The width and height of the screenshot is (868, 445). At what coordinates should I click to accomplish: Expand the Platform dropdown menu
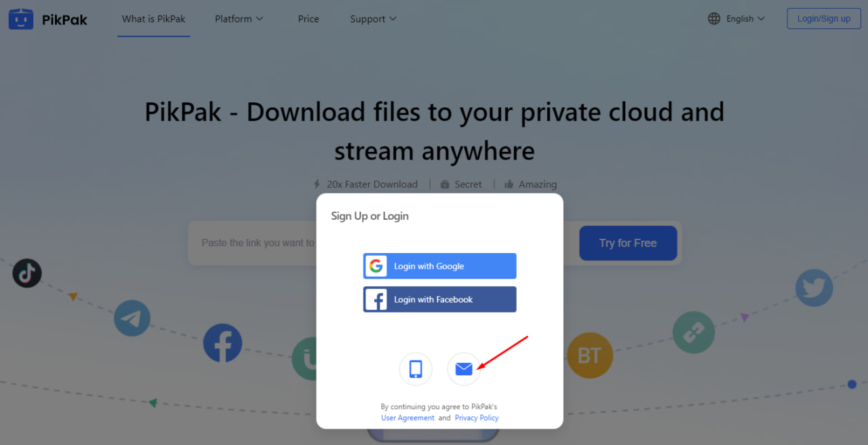(x=239, y=19)
